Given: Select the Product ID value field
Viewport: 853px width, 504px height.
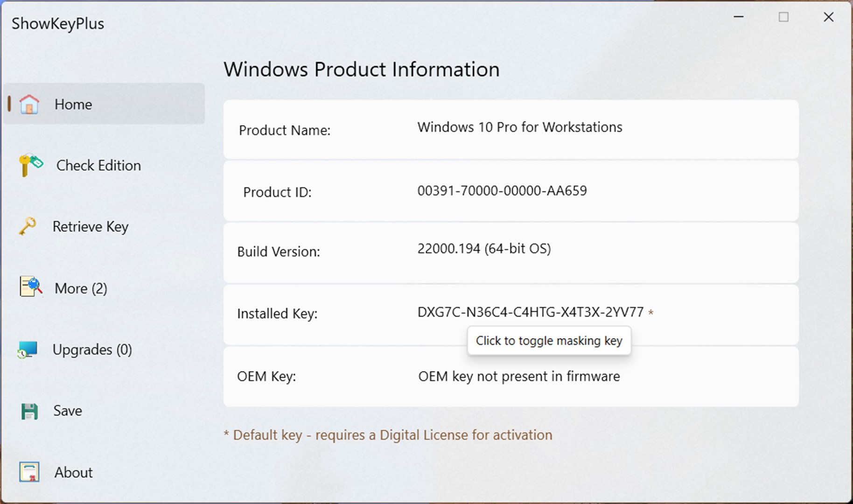Looking at the screenshot, I should coord(503,190).
